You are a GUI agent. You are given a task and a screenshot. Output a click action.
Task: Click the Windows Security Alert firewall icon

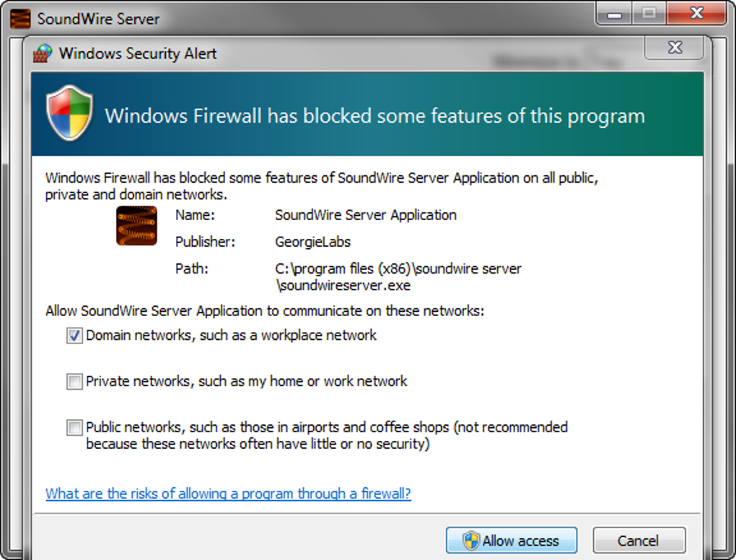tap(44, 53)
